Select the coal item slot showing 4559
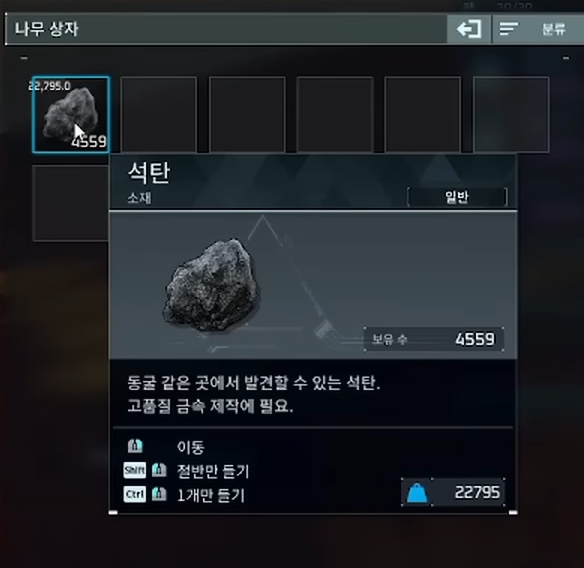 (71, 114)
